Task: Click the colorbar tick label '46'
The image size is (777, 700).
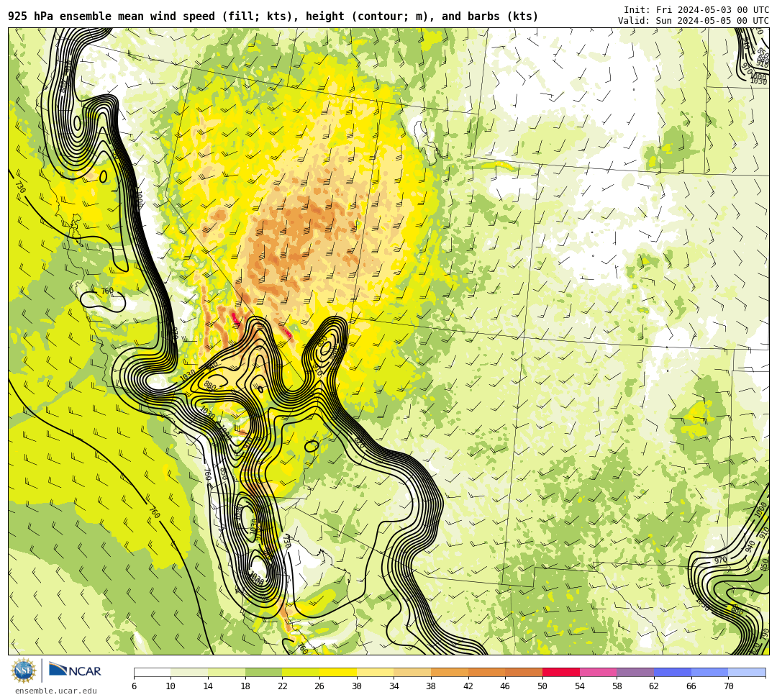Action: [x=506, y=686]
